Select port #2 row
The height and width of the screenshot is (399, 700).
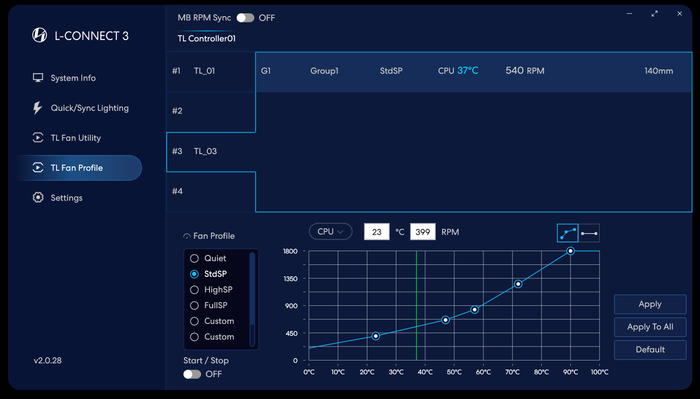click(x=211, y=112)
